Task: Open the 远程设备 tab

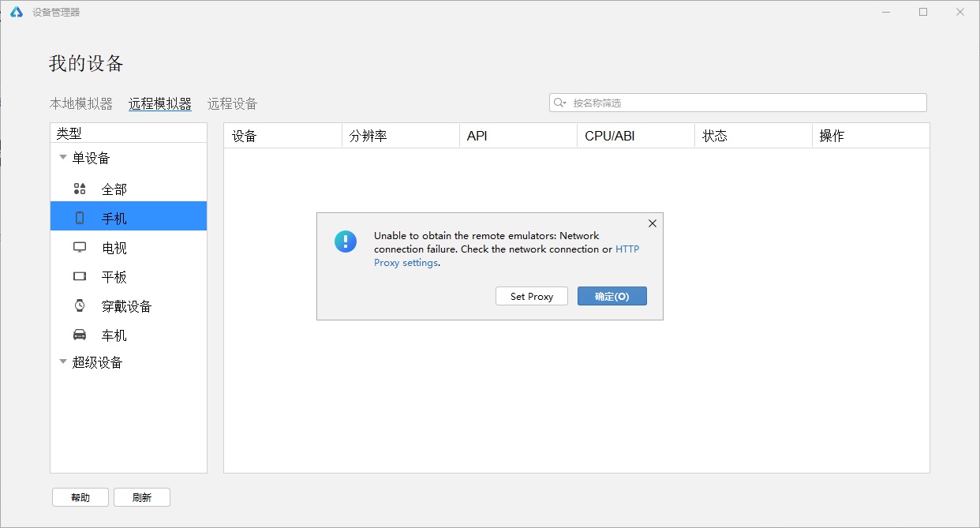Action: (x=232, y=103)
